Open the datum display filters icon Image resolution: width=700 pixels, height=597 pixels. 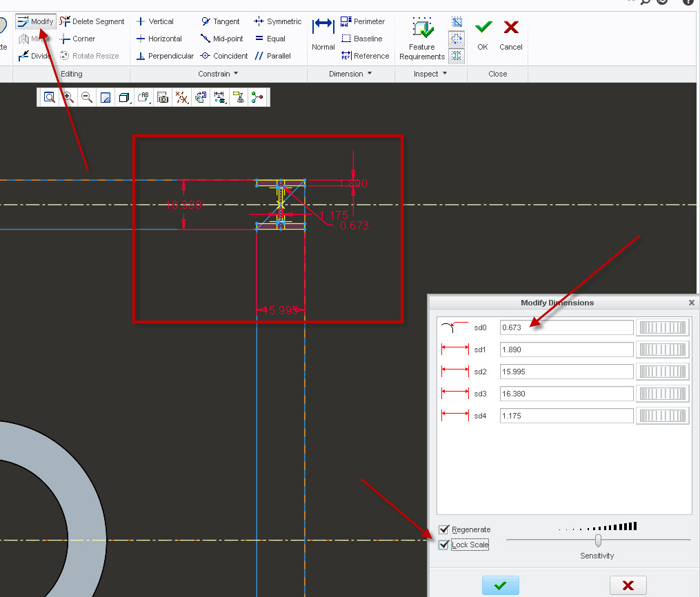point(181,97)
